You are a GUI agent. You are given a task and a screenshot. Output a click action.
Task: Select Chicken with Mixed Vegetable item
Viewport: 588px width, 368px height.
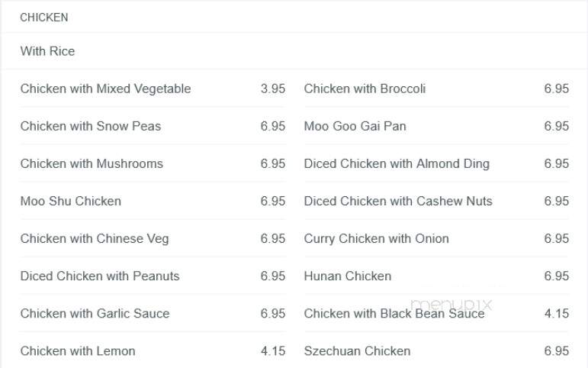(105, 89)
